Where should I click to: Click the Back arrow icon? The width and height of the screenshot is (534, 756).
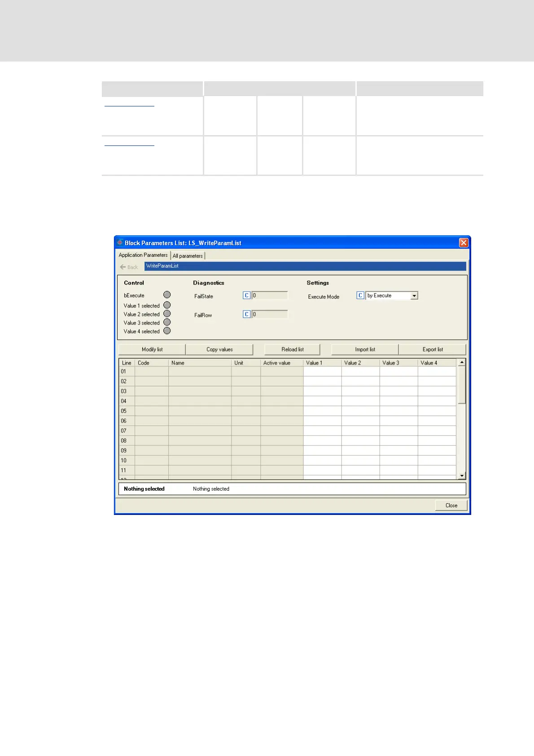pyautogui.click(x=123, y=267)
